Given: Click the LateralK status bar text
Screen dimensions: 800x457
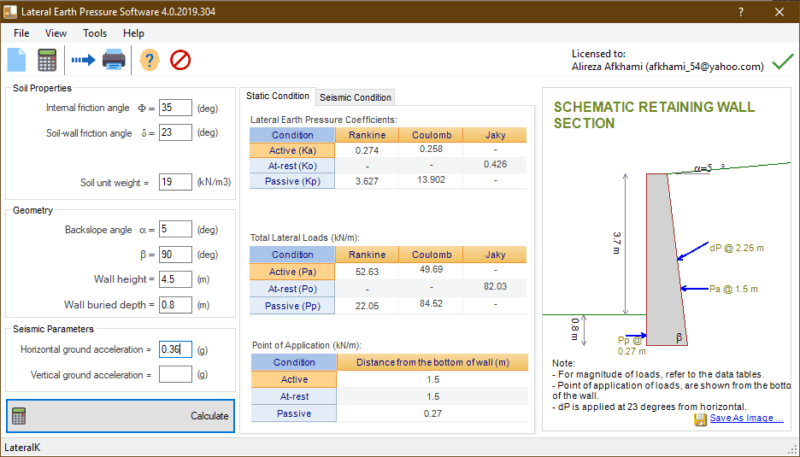Looking at the screenshot, I should (x=22, y=447).
